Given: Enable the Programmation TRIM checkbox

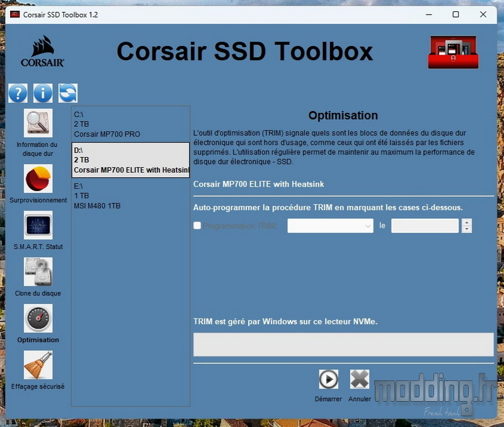Looking at the screenshot, I should click(197, 226).
